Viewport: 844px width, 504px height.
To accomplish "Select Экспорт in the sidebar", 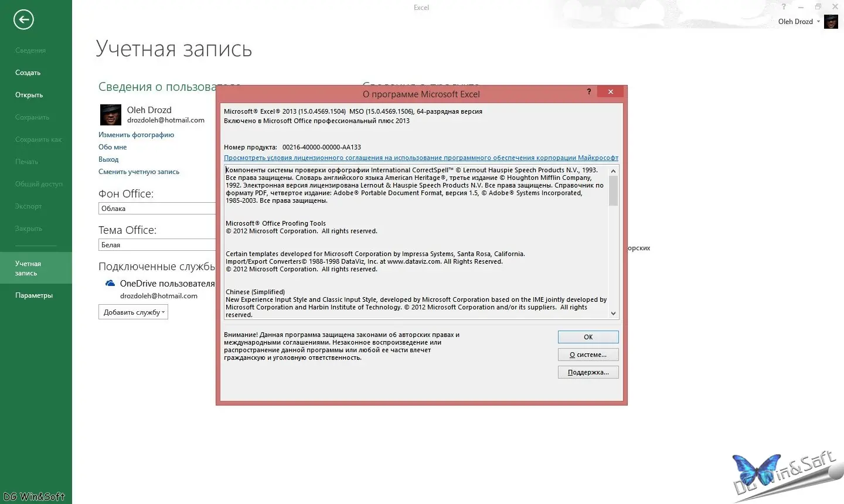I will coord(29,206).
